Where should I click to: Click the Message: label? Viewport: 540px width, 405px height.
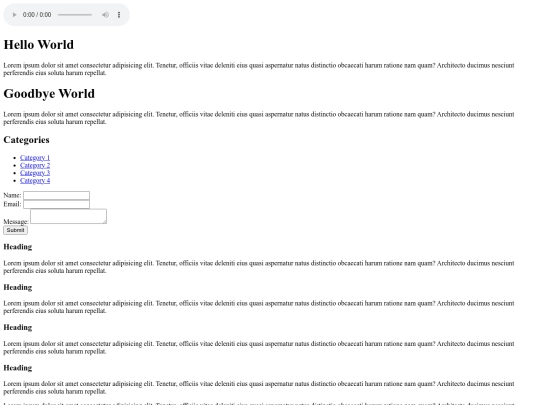(x=16, y=221)
